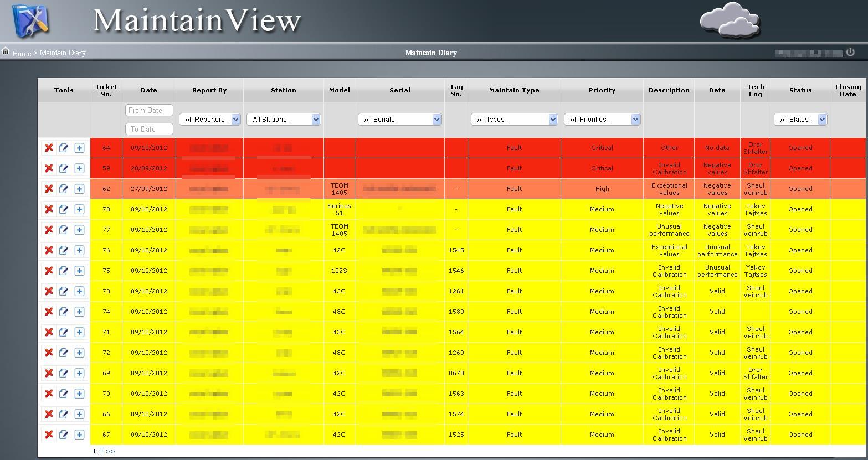The height and width of the screenshot is (460, 868).
Task: Expand the All Status filter dropdown
Action: (x=800, y=119)
